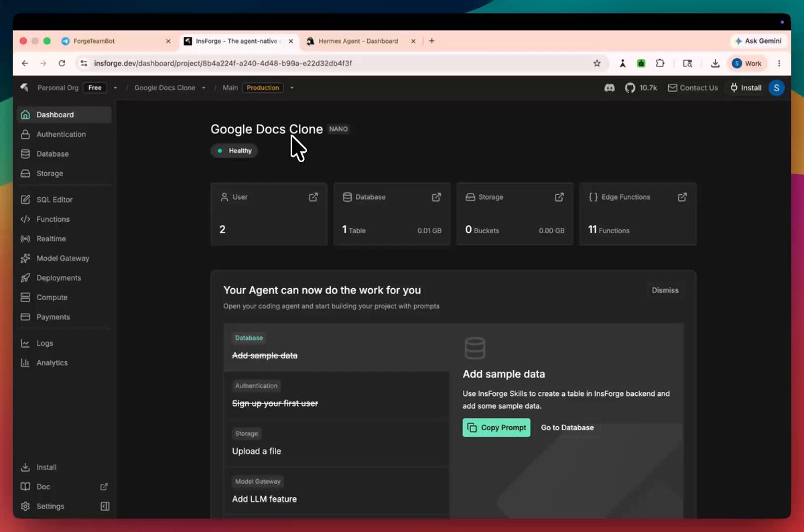
Task: Switch to Hermes Agent - Dashboard tab
Action: click(358, 41)
